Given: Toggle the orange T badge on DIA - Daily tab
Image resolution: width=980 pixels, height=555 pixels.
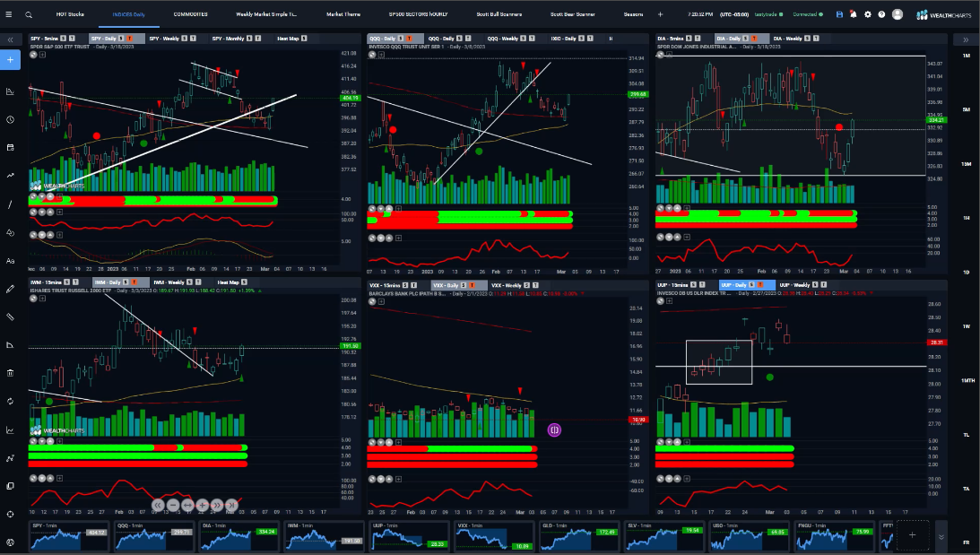Looking at the screenshot, I should click(x=754, y=39).
